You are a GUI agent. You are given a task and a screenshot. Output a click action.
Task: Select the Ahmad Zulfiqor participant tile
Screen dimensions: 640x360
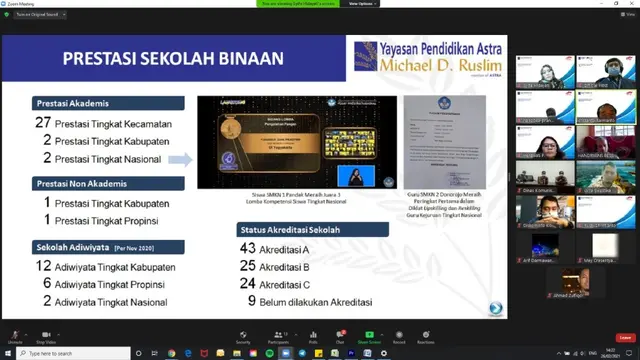point(575,283)
